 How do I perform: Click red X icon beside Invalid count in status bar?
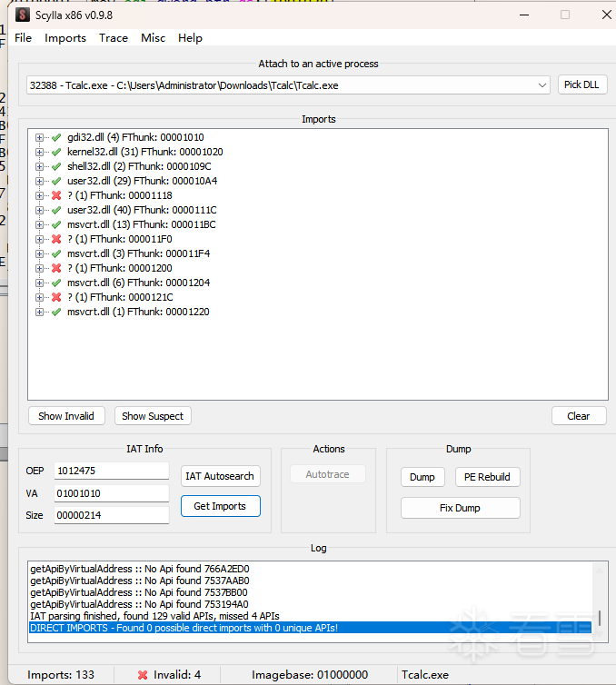(143, 675)
